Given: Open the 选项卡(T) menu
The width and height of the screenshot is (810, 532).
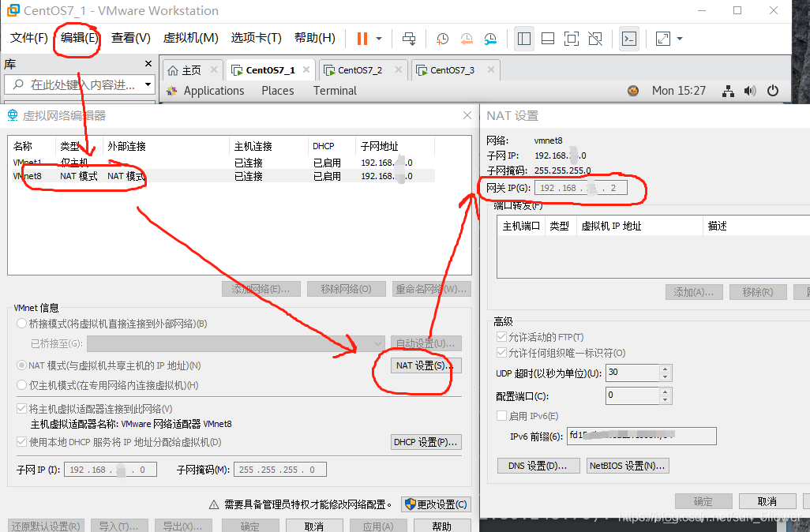Looking at the screenshot, I should [x=257, y=38].
